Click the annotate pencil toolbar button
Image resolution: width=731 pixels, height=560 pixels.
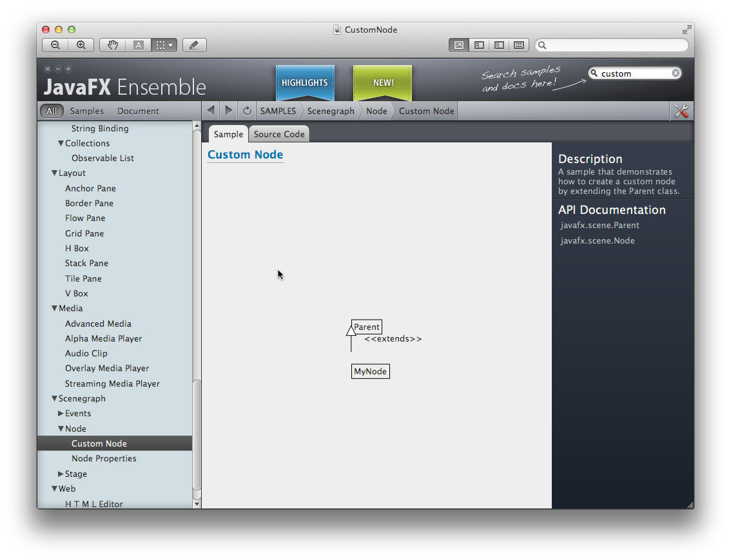pyautogui.click(x=194, y=45)
